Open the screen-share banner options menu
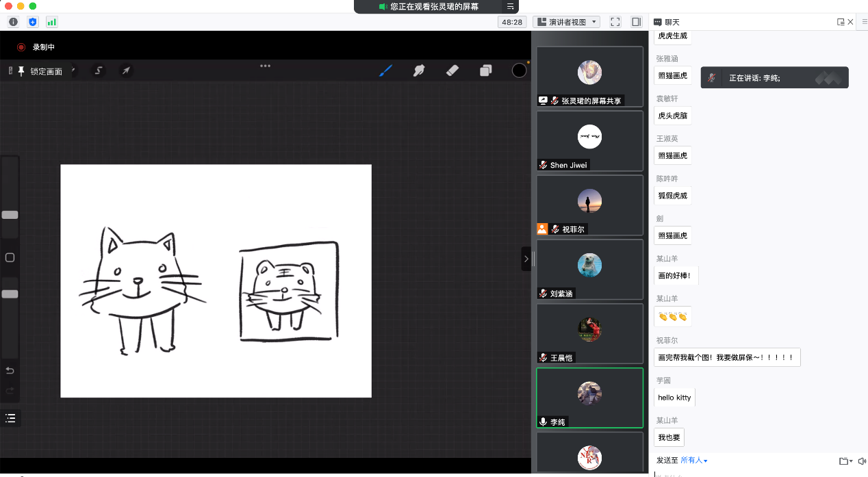This screenshot has width=868, height=477. 510,6
